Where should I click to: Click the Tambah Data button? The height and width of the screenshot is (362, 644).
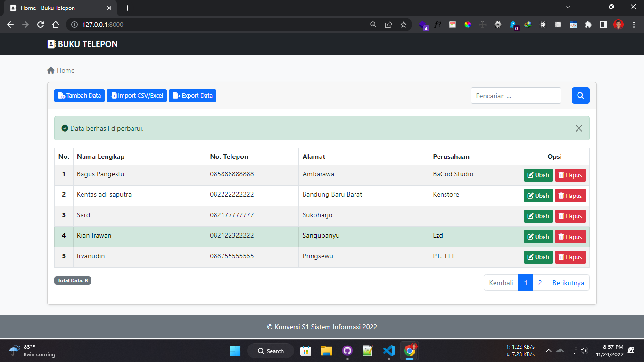point(79,96)
